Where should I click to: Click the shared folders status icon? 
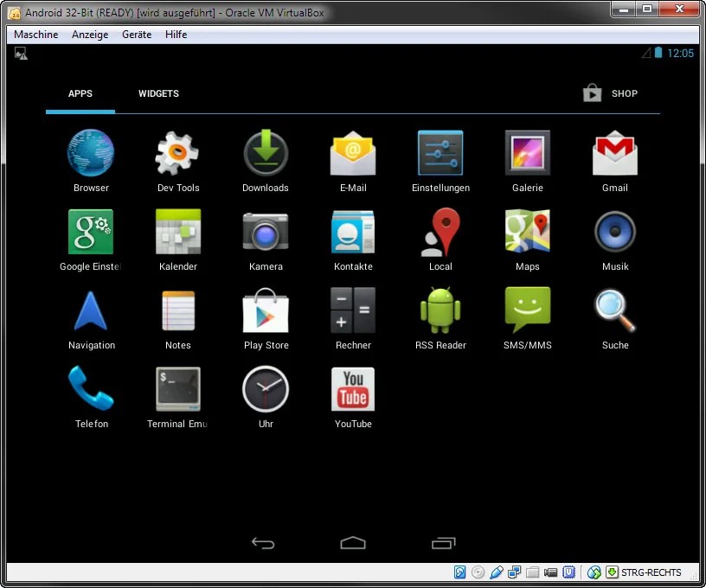(x=532, y=572)
